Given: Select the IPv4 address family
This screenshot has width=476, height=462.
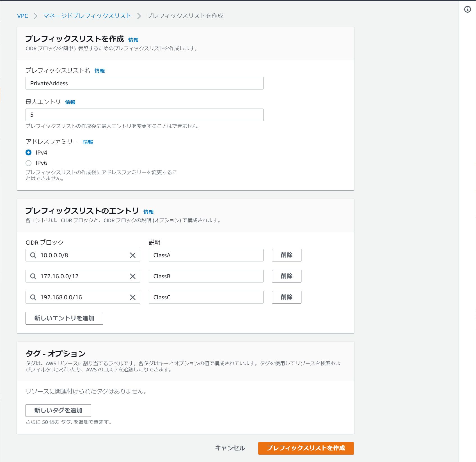Looking at the screenshot, I should (x=28, y=153).
